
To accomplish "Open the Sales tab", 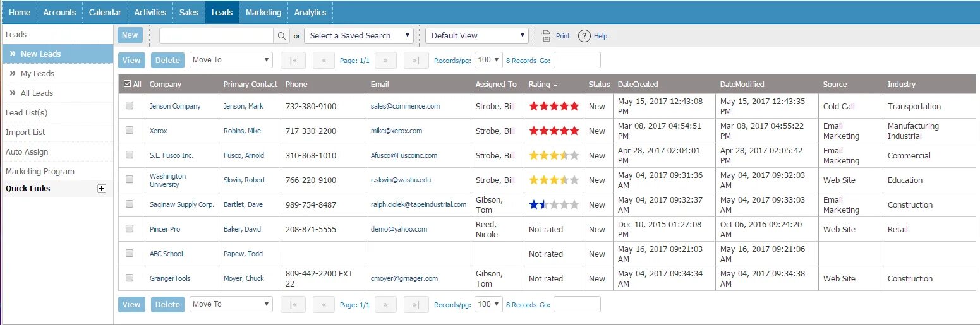I will tap(189, 12).
